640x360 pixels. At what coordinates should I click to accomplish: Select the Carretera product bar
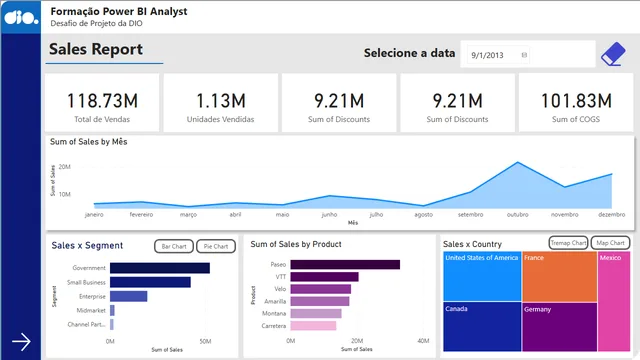tap(313, 326)
